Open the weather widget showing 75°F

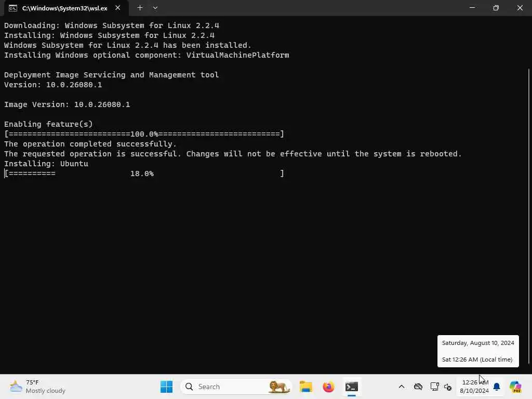(37, 387)
